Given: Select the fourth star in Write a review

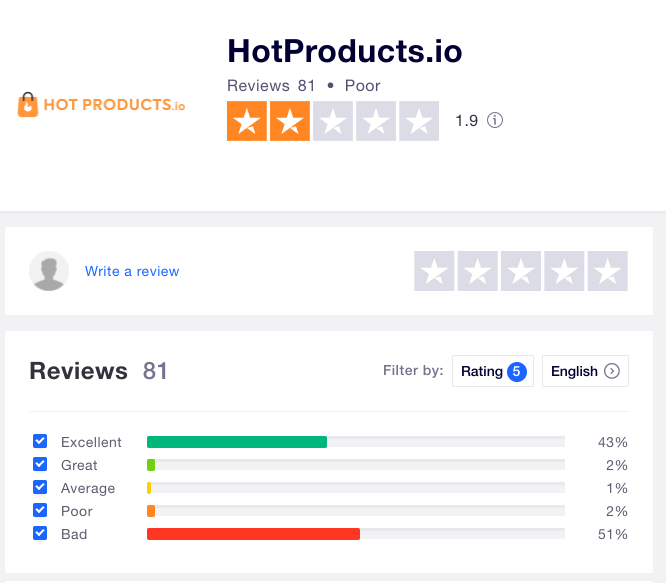Looking at the screenshot, I should [564, 271].
